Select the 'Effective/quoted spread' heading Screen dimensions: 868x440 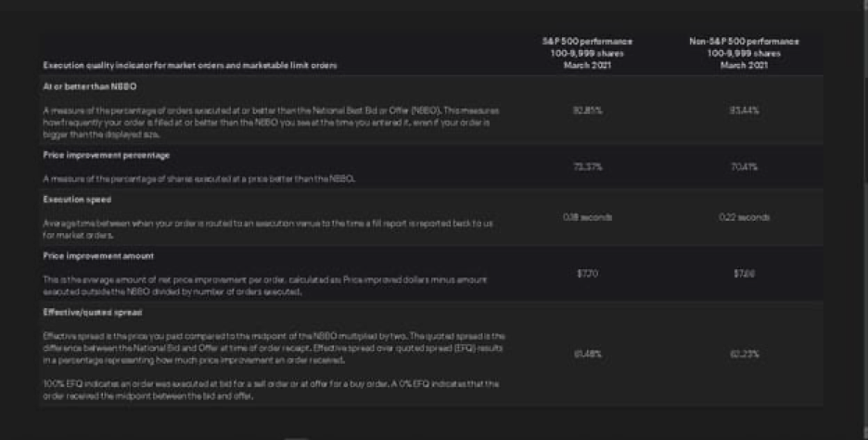pos(93,313)
